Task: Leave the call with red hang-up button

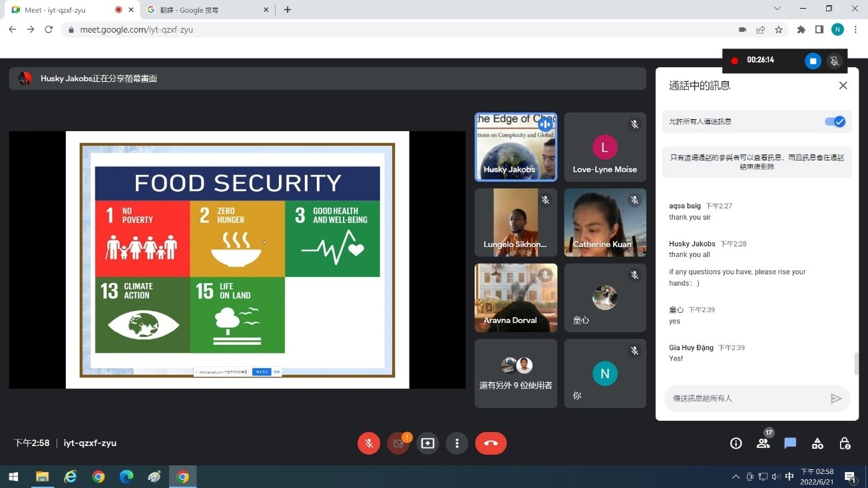Action: [491, 443]
